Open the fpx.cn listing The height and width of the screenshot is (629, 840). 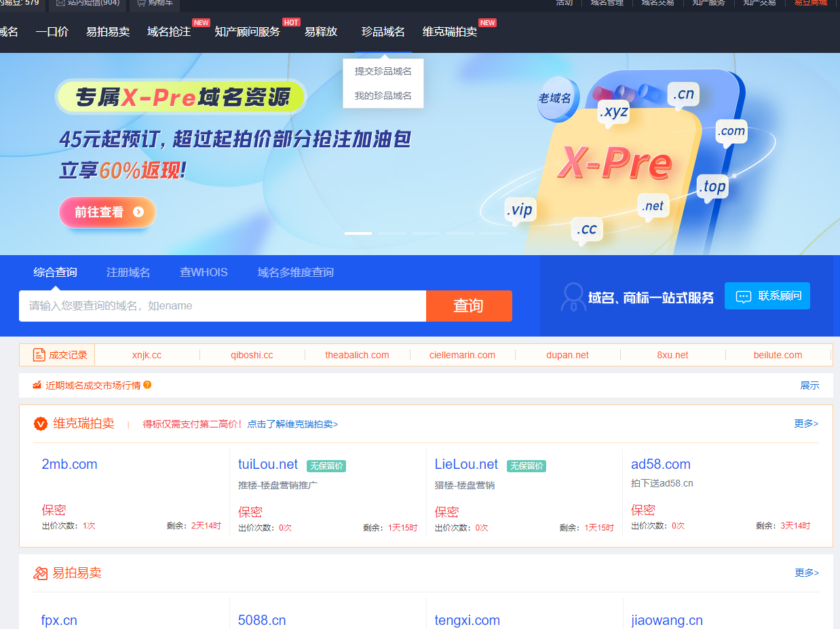pyautogui.click(x=59, y=620)
